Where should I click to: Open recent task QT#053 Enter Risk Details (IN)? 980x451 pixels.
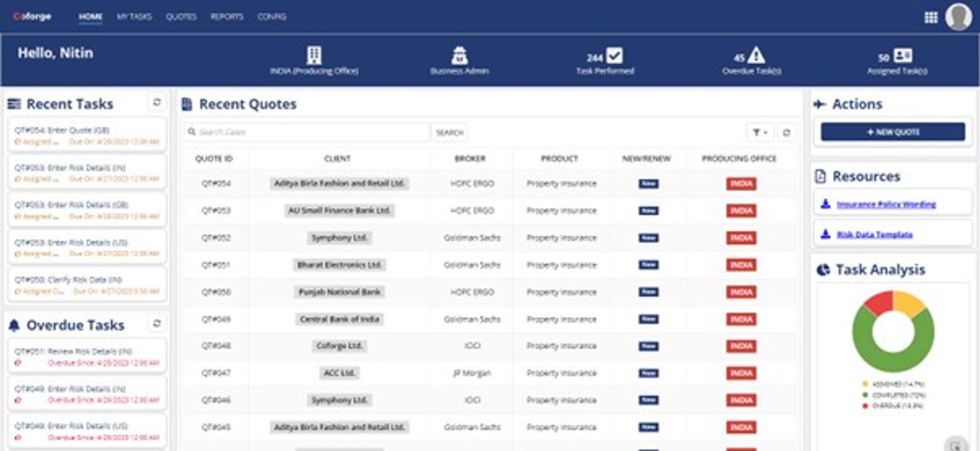(x=87, y=172)
